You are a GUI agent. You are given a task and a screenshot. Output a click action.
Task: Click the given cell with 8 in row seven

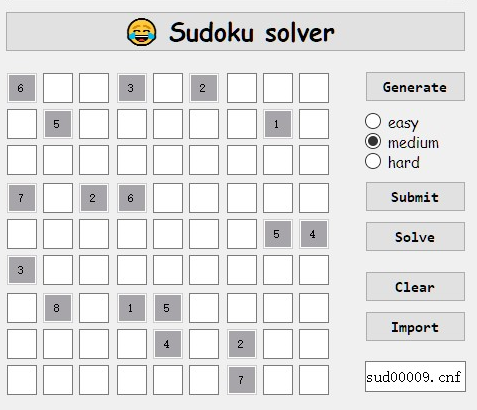click(x=58, y=308)
